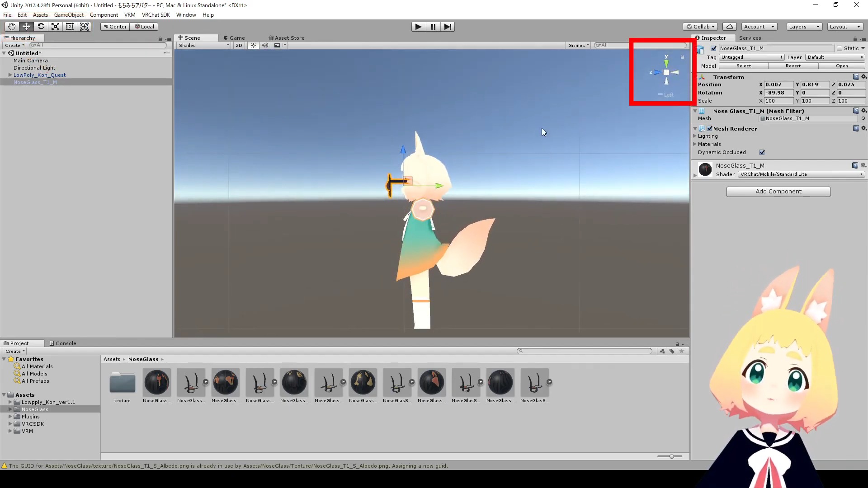
Task: Open the Account dropdown
Action: 759,27
